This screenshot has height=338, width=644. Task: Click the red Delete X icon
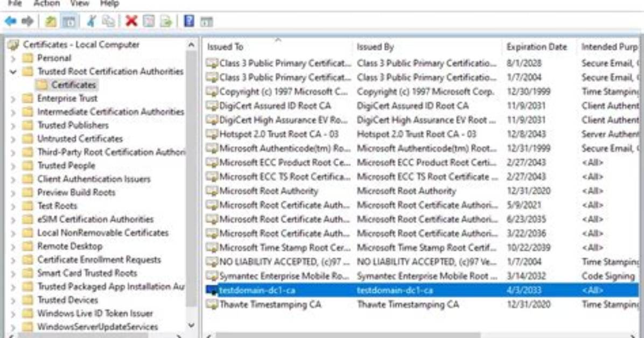coord(131,21)
